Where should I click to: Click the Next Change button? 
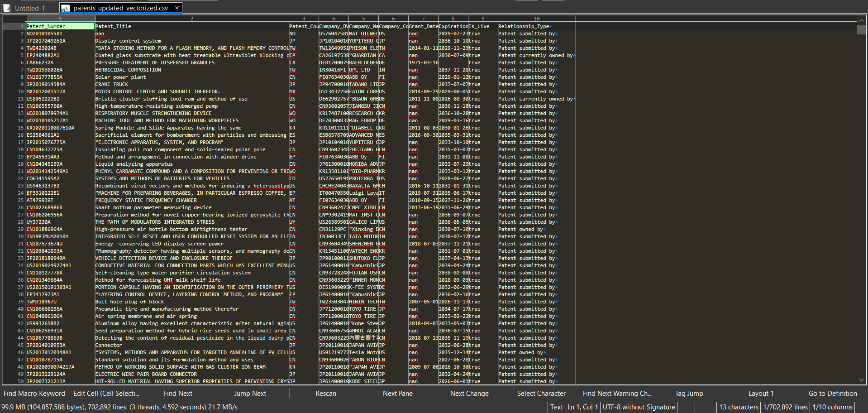point(469,394)
